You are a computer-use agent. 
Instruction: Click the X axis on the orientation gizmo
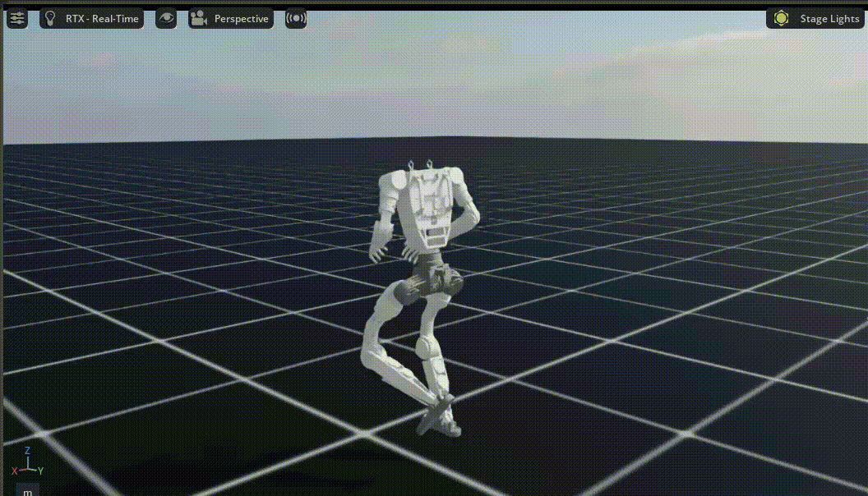(13, 472)
